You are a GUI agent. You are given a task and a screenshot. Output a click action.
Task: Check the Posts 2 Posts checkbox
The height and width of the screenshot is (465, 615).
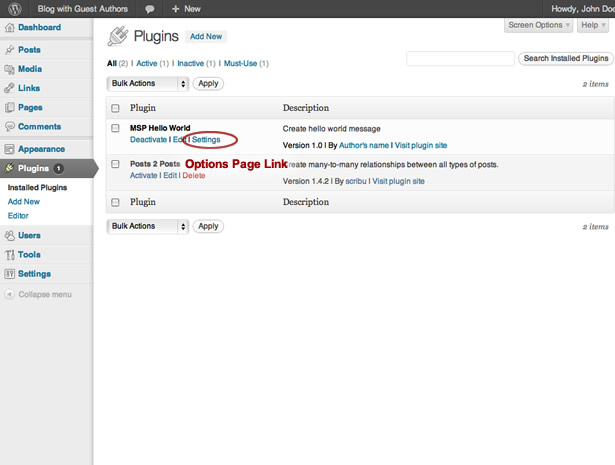pos(115,163)
